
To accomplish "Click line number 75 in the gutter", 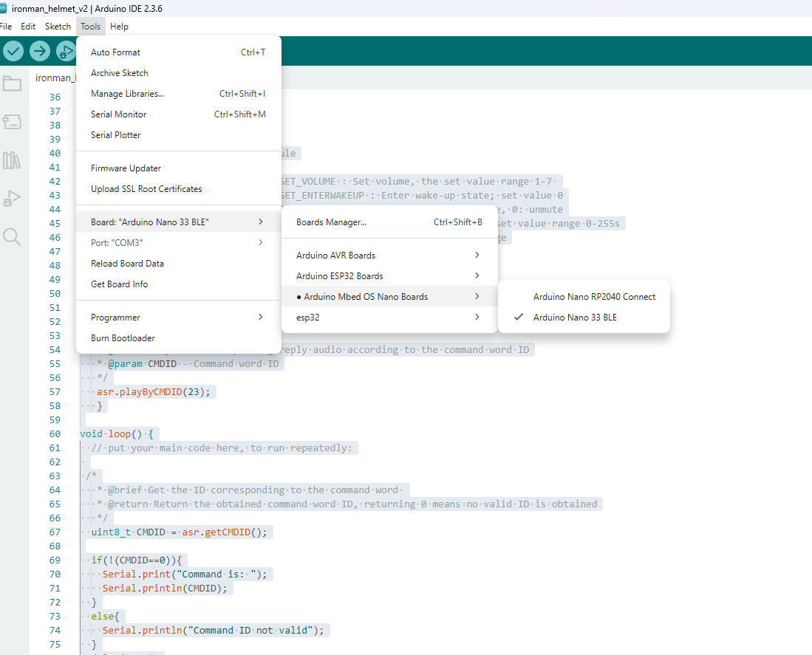I will coord(55,644).
